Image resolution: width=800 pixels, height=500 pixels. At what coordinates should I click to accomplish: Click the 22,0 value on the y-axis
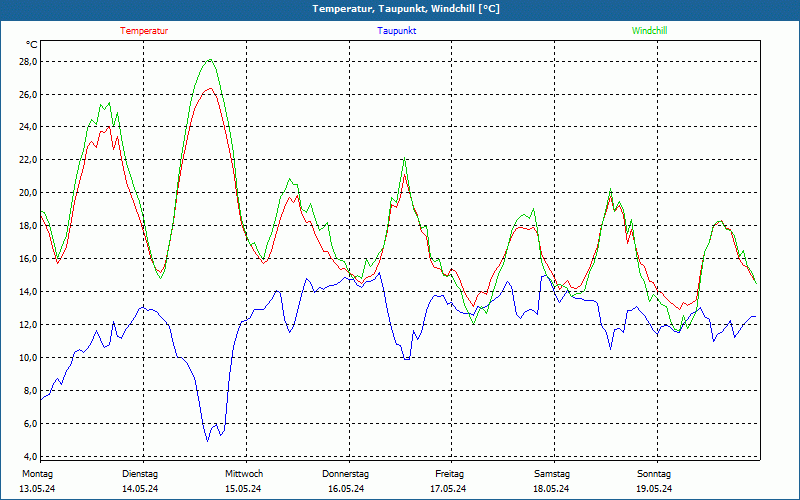(x=29, y=160)
